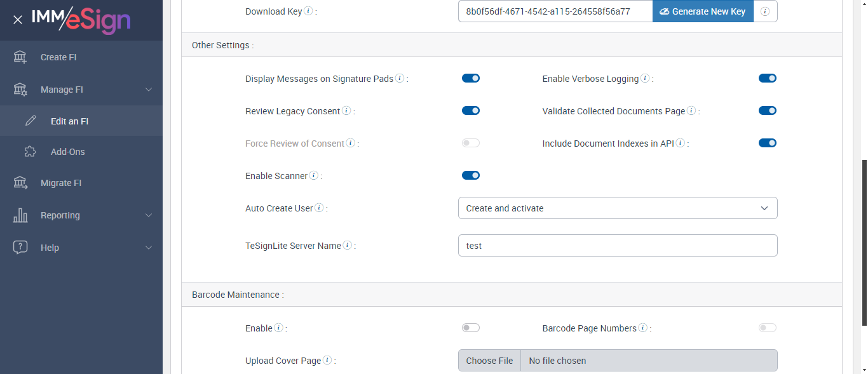868x374 pixels.
Task: Click the TeSignLite Server Name text field
Action: click(x=618, y=246)
